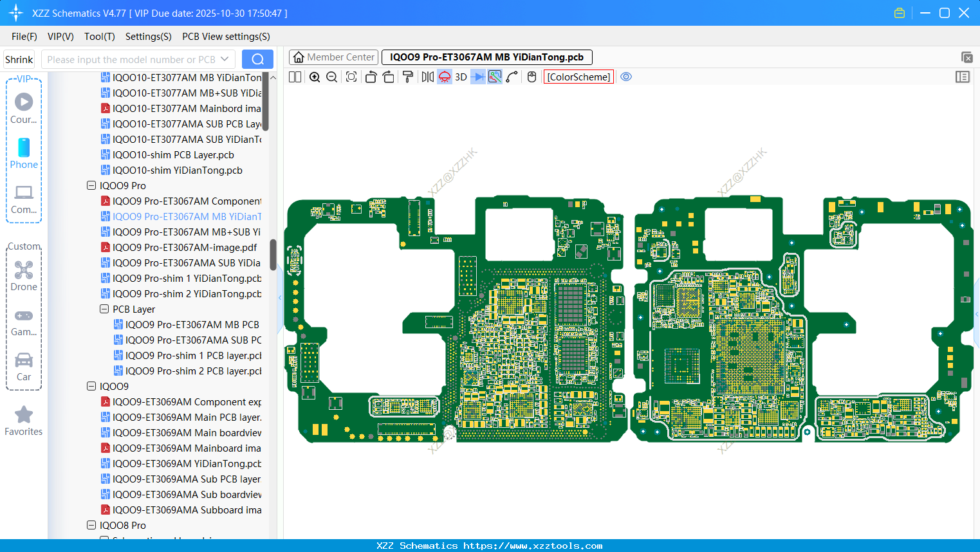Open IQOO9 Pro-ET3067AM-image.pdf

coord(179,248)
